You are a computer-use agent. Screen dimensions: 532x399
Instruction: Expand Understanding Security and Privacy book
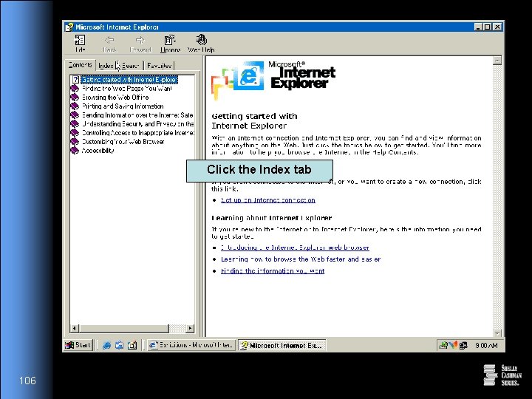(137, 124)
